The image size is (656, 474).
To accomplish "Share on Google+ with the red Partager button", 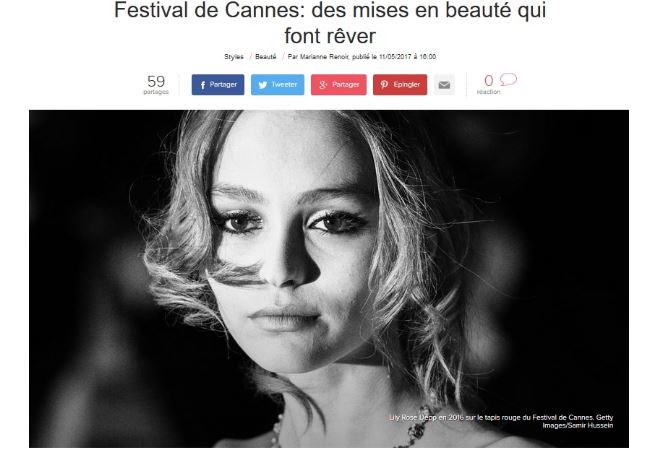I will (x=338, y=85).
